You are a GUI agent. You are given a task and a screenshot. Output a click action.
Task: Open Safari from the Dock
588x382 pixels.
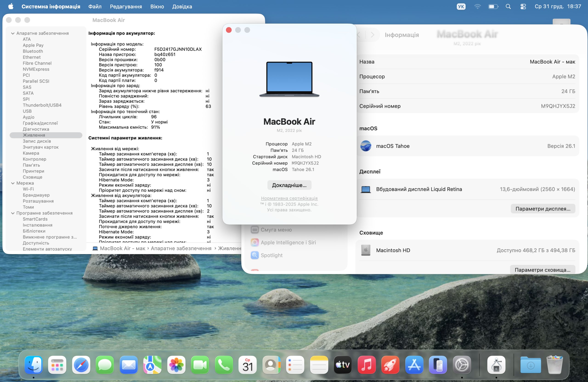[x=81, y=365]
